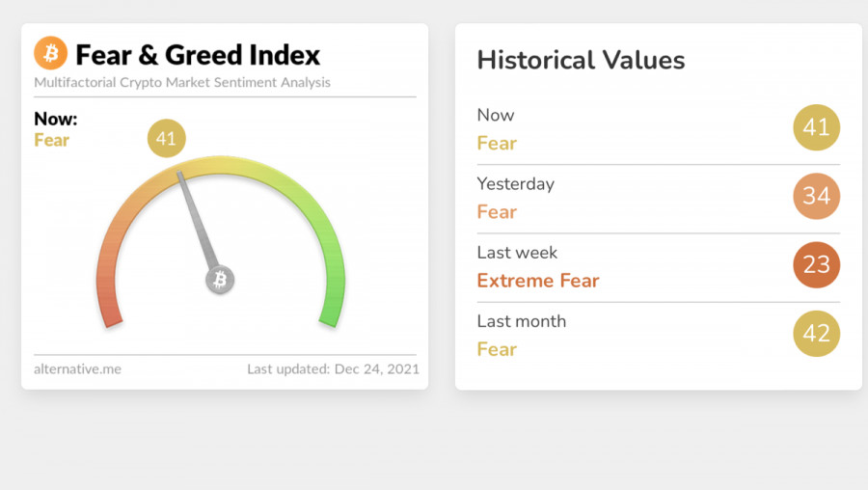Viewport: 868px width, 490px height.
Task: Click the 41 badge above the gauge
Action: point(167,139)
